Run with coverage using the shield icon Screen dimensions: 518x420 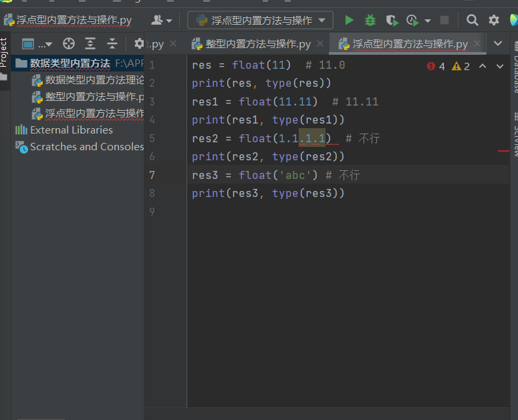(392, 21)
